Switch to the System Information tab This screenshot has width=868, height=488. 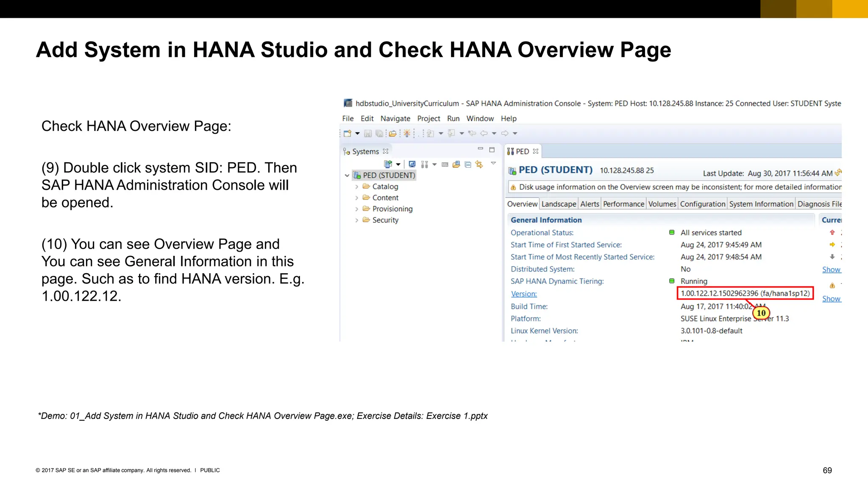[761, 204]
